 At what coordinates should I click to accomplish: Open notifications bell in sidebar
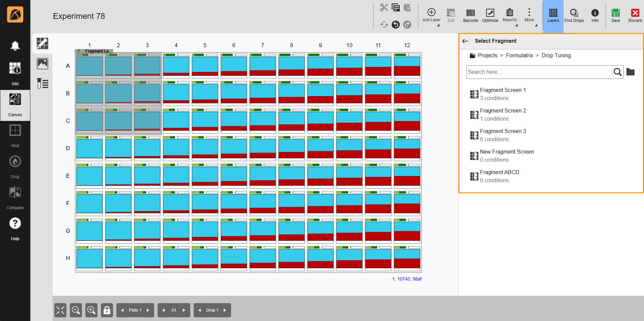coord(15,45)
